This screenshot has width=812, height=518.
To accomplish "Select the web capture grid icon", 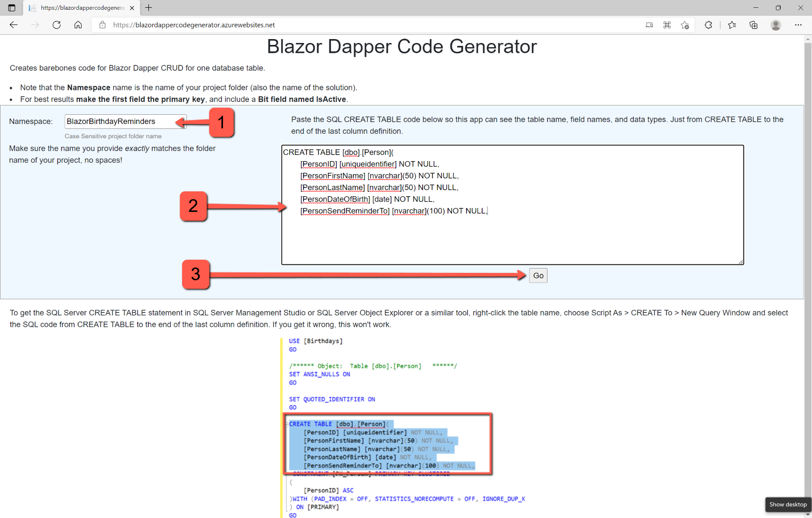I will (x=667, y=25).
